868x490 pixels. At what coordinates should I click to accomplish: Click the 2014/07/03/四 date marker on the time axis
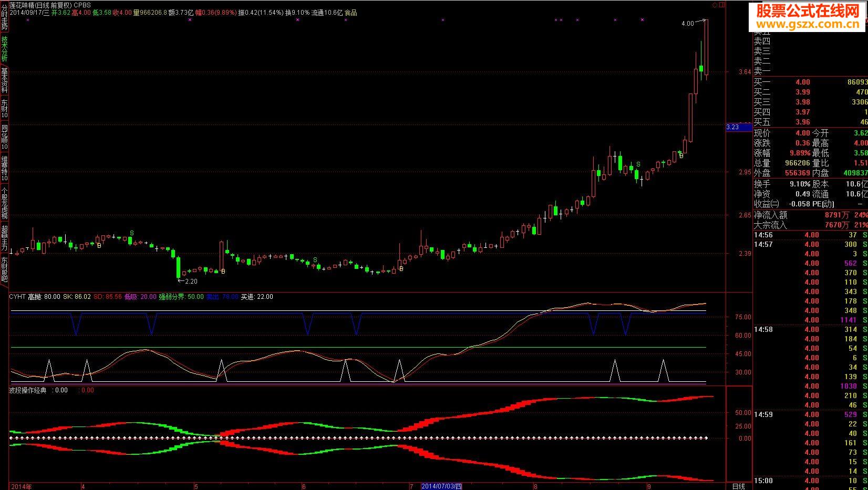pyautogui.click(x=441, y=486)
